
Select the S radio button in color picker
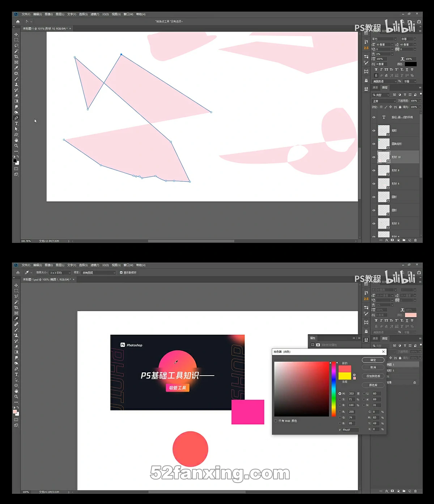click(340, 399)
